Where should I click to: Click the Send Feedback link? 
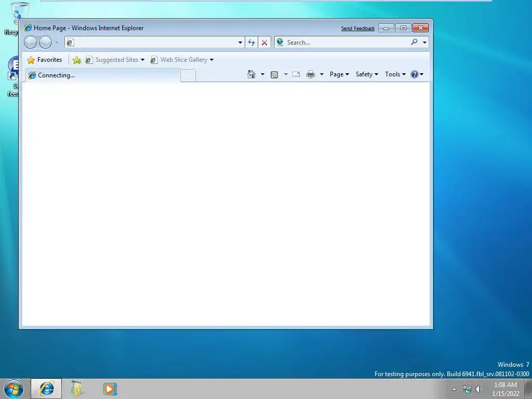(x=358, y=29)
